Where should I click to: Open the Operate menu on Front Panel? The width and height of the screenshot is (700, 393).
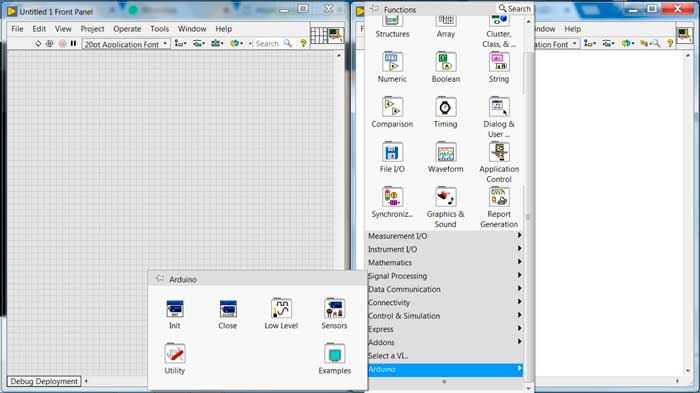pos(127,29)
